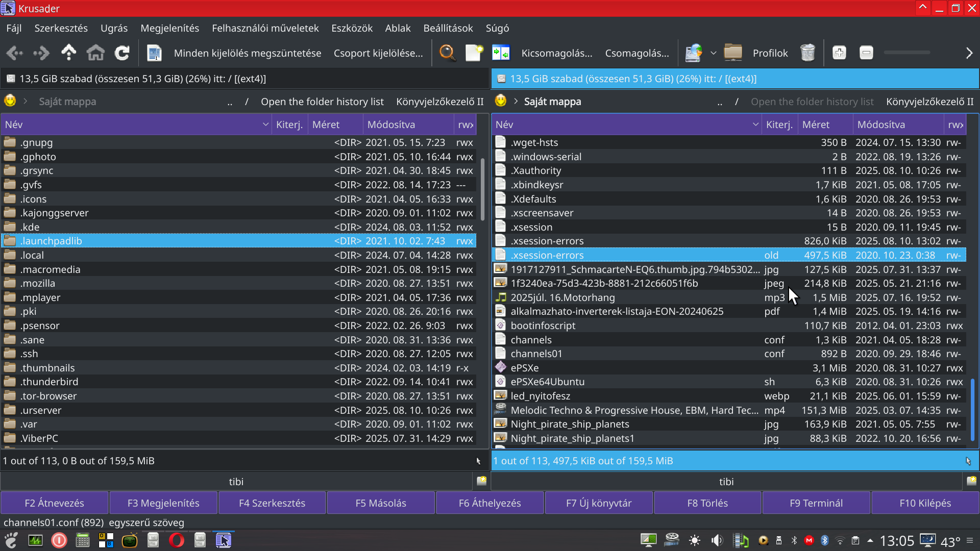Click the Profilok folder icon
The width and height of the screenshot is (980, 551).
coord(733,53)
